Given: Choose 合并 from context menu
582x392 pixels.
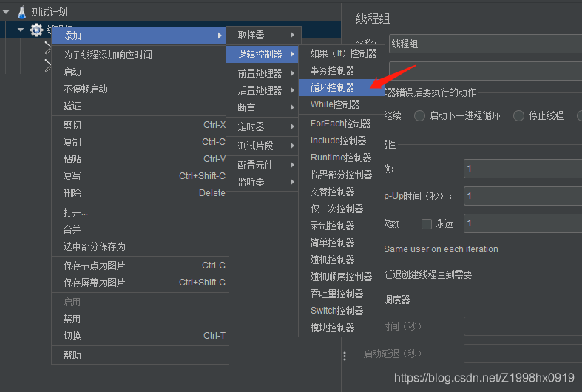Looking at the screenshot, I should 140,229.
